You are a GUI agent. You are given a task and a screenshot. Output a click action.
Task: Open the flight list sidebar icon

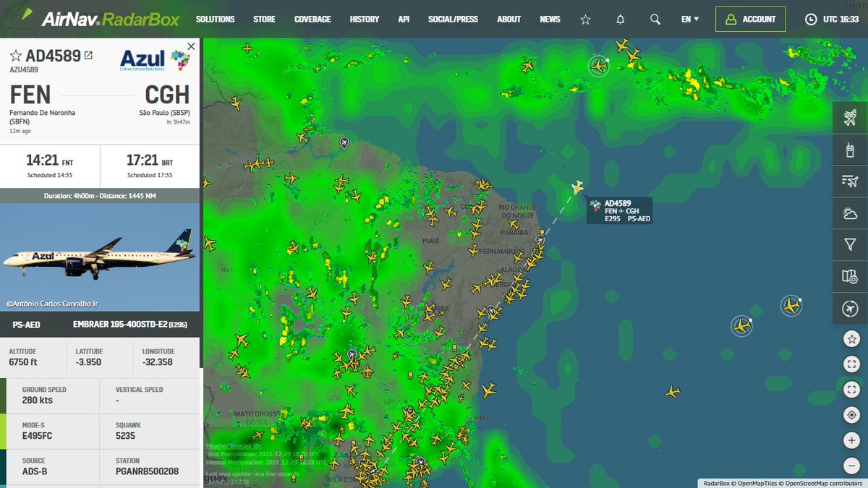tap(850, 181)
